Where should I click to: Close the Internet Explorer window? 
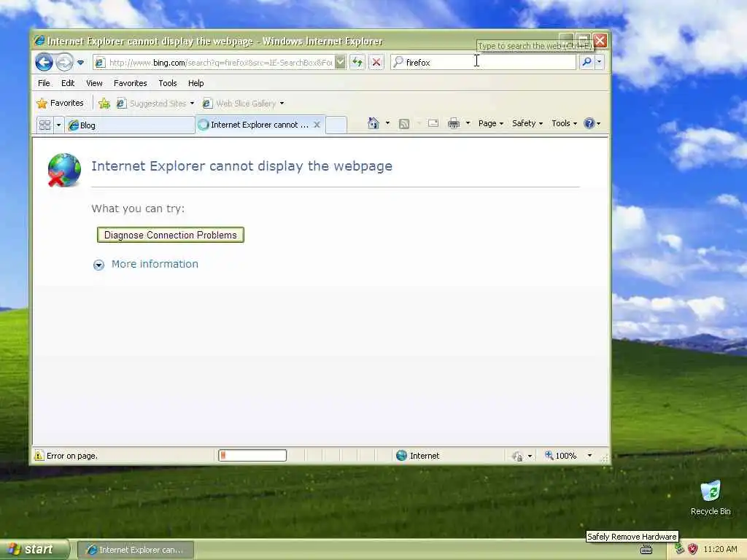pyautogui.click(x=600, y=41)
